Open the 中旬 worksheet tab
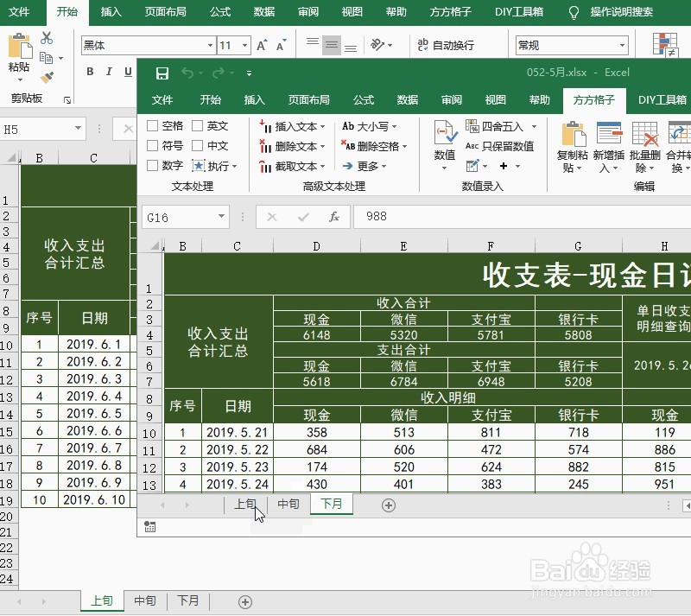Viewport: 691px width, 616px height. 288,505
